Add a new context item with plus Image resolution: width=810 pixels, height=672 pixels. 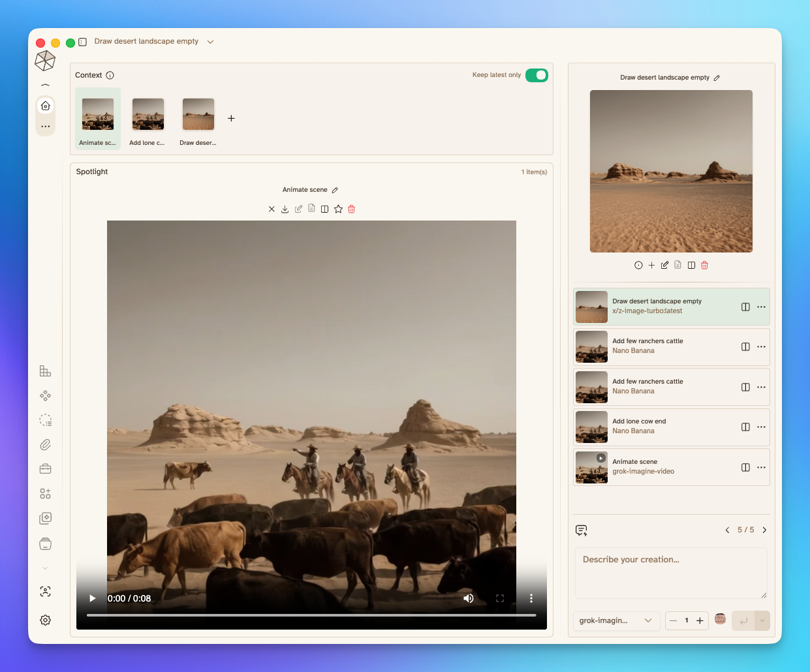point(231,119)
